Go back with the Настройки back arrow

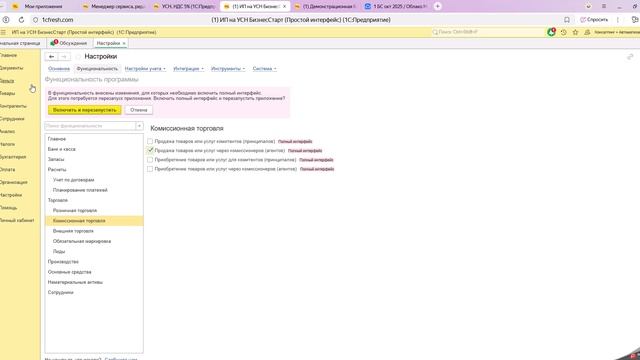coord(51,57)
